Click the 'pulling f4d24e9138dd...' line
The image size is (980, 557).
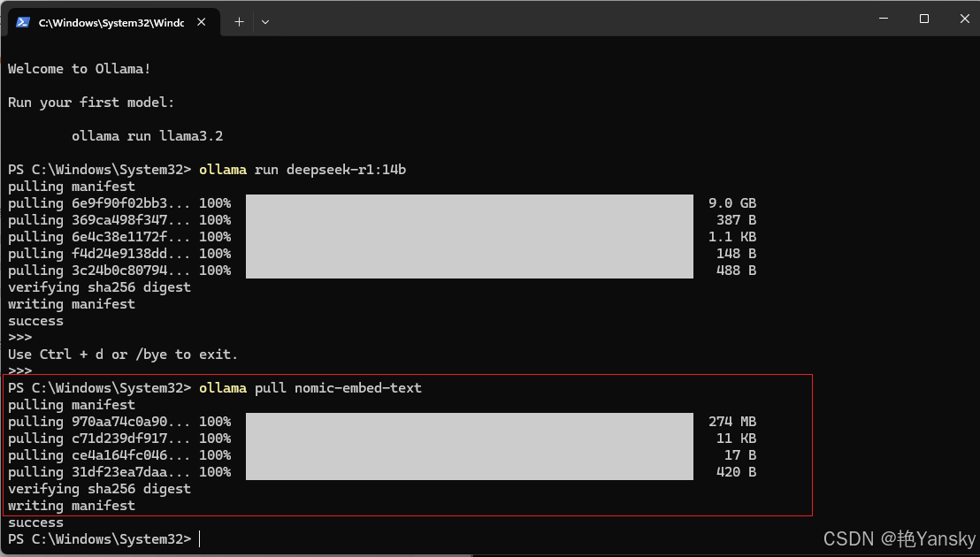pyautogui.click(x=119, y=254)
